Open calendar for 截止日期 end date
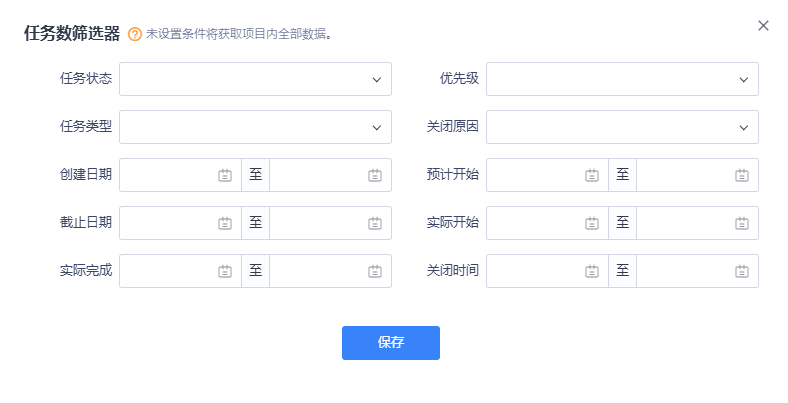The height and width of the screenshot is (403, 788). [375, 223]
